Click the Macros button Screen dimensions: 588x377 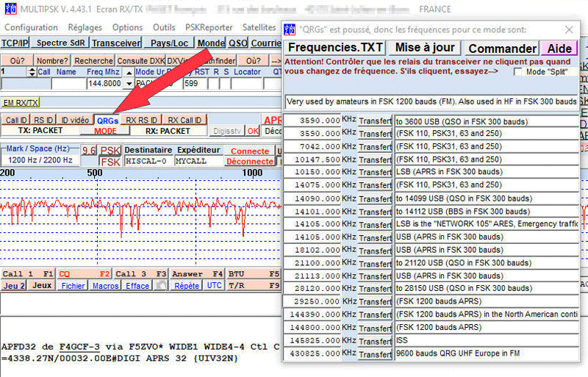point(105,286)
